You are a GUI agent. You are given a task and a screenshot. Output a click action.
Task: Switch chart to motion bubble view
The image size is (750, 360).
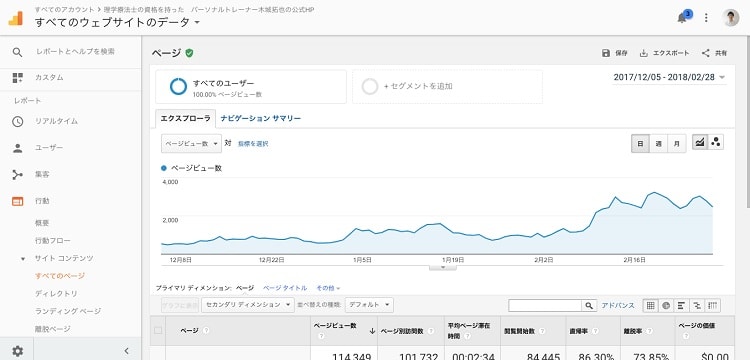coord(716,142)
